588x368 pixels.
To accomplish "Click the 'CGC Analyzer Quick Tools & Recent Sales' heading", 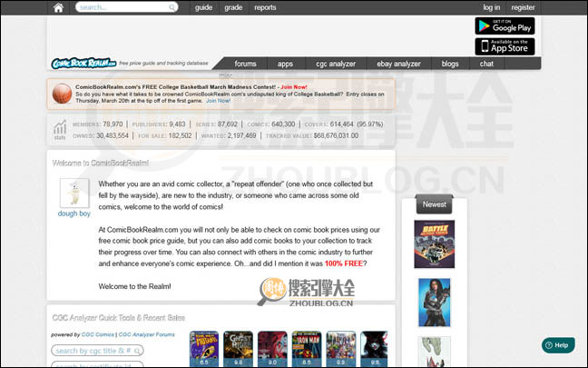I will (x=119, y=318).
